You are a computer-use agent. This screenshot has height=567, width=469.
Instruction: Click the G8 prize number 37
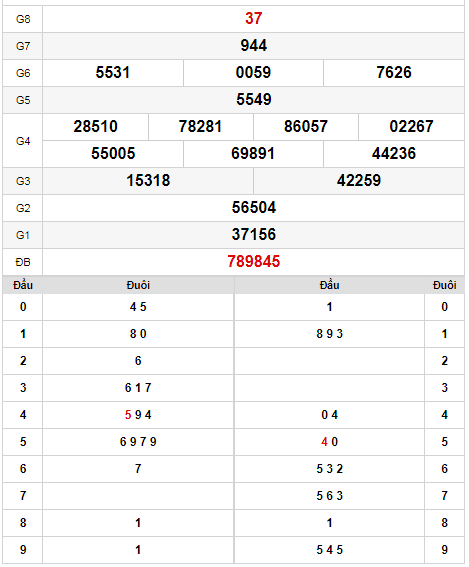[x=253, y=18]
